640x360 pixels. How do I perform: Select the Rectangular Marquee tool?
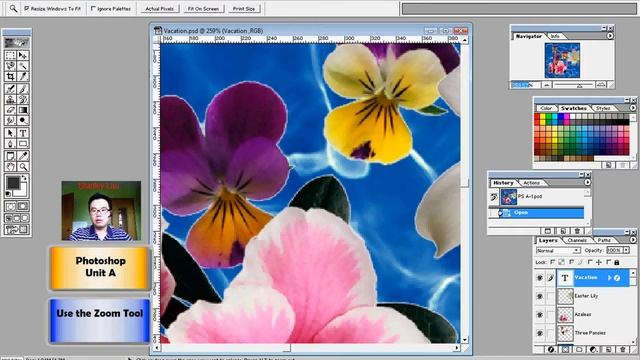[11, 55]
